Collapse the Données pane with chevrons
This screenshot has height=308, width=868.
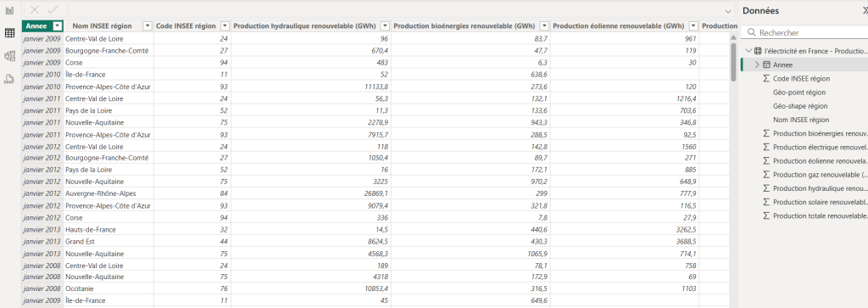pyautogui.click(x=864, y=10)
